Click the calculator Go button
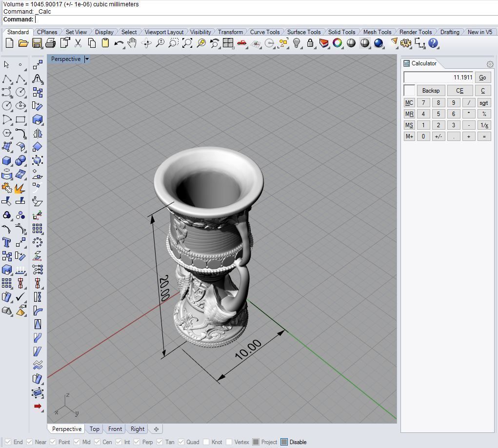 coord(482,78)
